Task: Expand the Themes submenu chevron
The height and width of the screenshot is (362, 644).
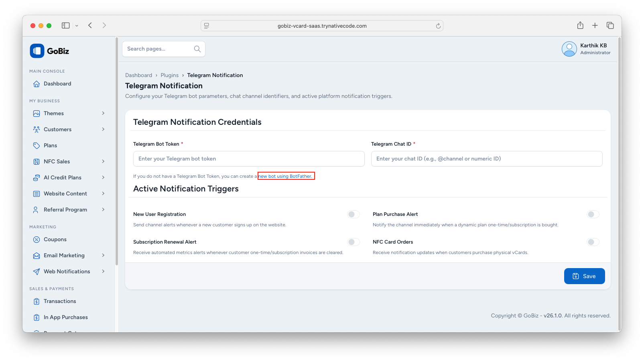Action: click(x=103, y=113)
